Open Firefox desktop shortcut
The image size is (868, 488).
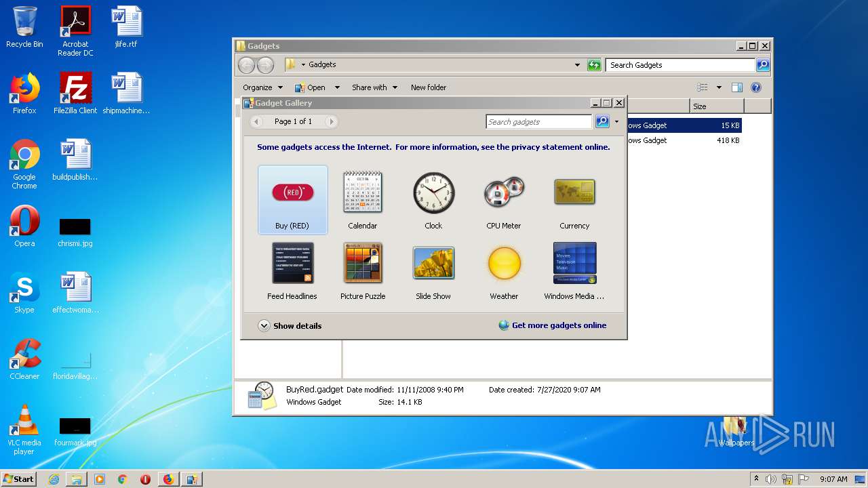point(24,94)
